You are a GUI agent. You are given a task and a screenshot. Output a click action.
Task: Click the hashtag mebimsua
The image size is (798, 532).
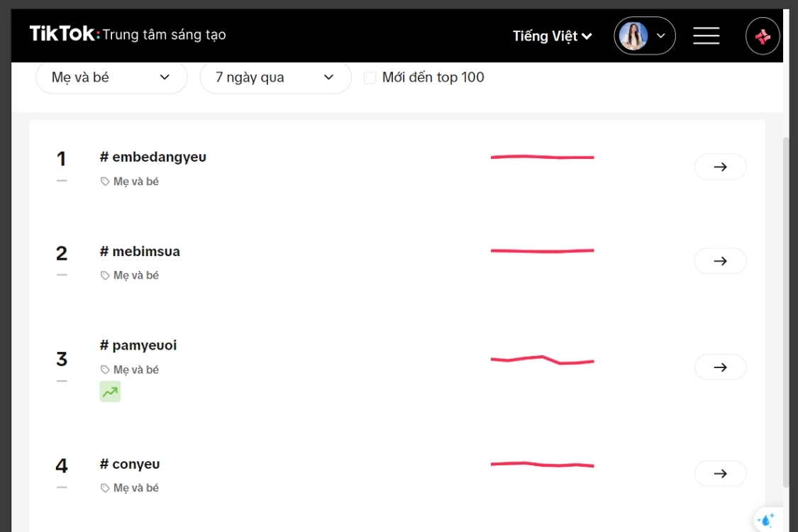(140, 251)
